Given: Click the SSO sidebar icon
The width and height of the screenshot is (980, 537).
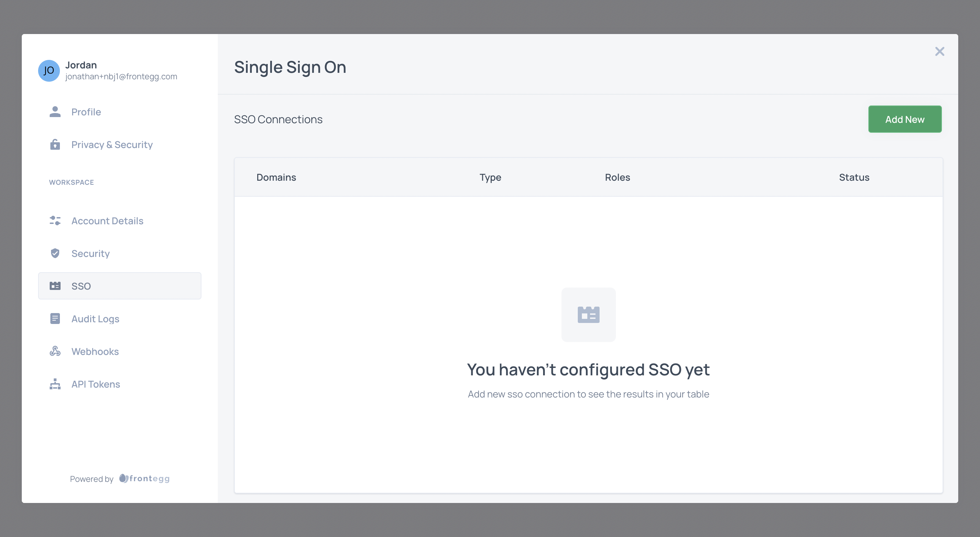Looking at the screenshot, I should click(55, 286).
